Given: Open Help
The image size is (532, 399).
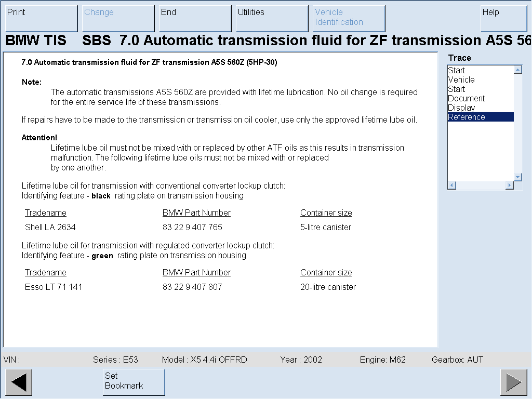Looking at the screenshot, I should pos(503,18).
